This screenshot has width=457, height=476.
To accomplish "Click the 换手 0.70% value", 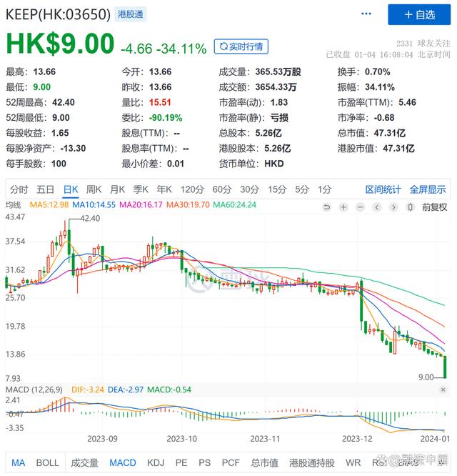I will [x=377, y=72].
